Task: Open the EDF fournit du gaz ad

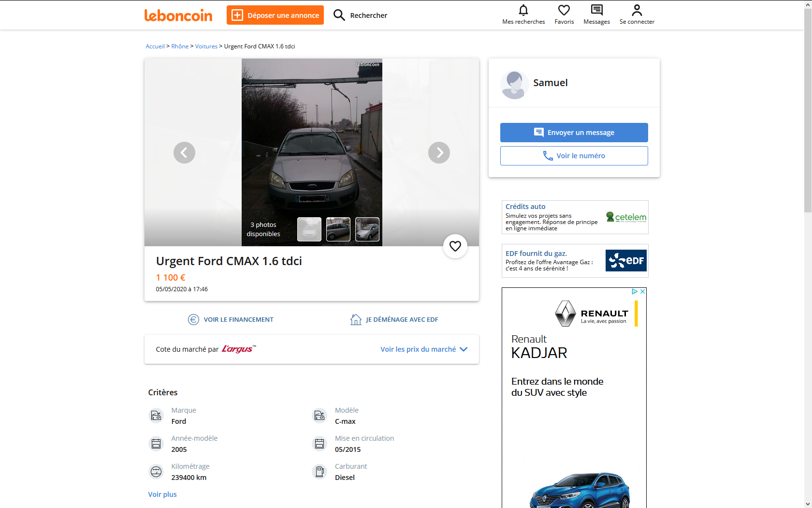Action: click(x=575, y=261)
